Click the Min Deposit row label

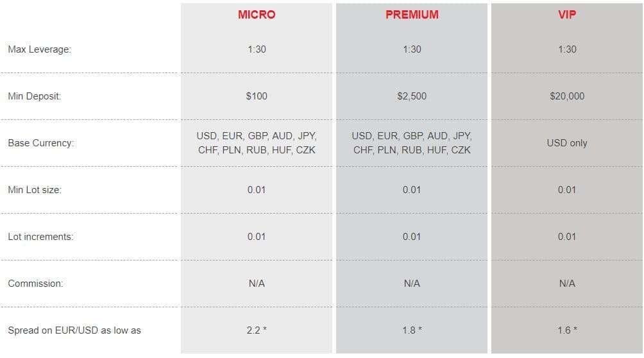35,96
